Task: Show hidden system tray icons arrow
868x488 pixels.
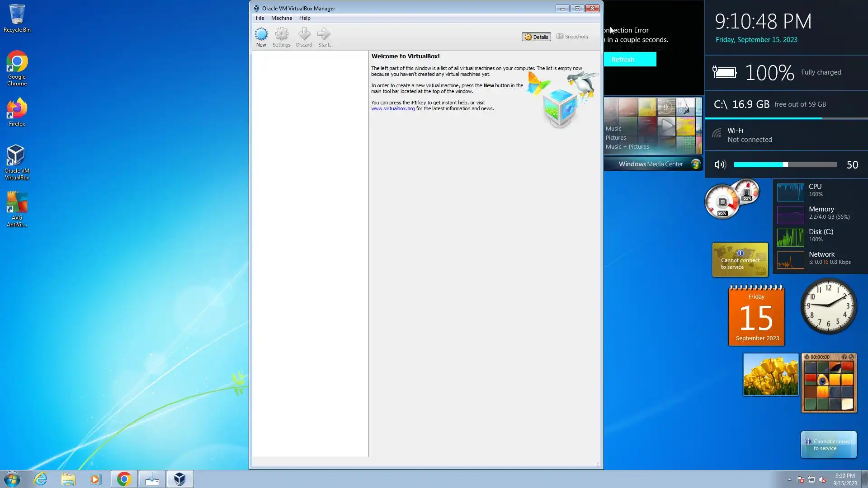Action: pyautogui.click(x=789, y=480)
